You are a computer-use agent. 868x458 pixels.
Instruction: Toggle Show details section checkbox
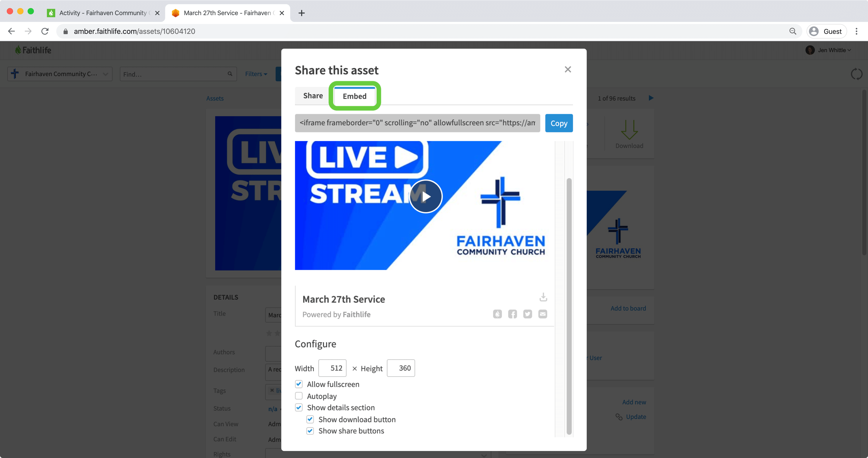point(299,407)
